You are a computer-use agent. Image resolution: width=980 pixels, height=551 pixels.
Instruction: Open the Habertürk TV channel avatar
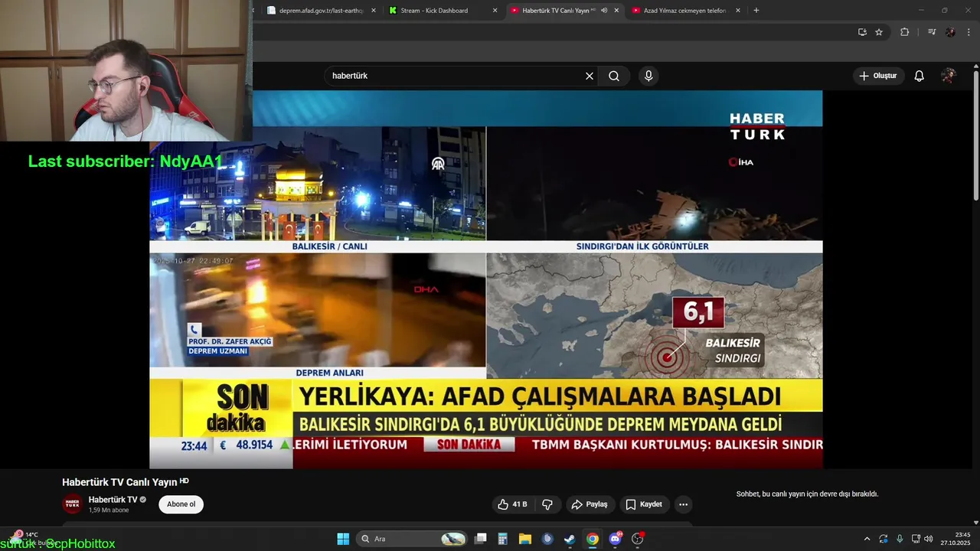(x=72, y=504)
